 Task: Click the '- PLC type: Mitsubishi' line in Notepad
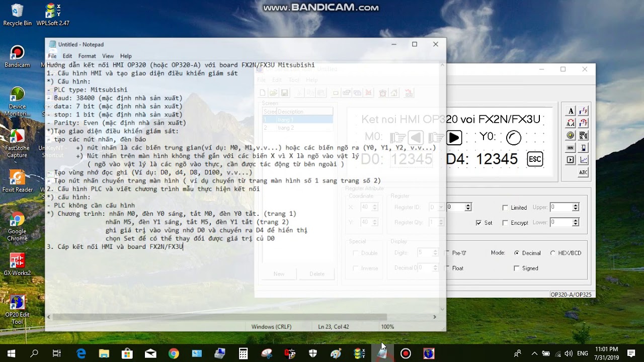click(87, 90)
